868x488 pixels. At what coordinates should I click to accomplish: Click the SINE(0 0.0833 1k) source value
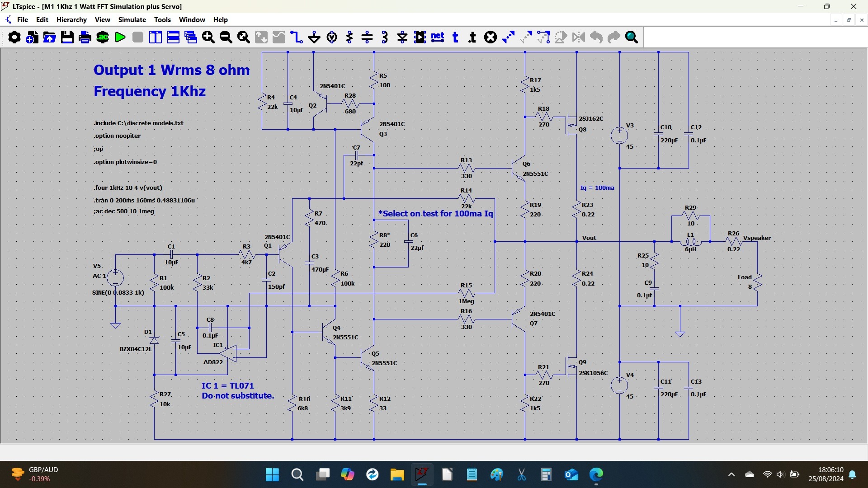pos(118,292)
